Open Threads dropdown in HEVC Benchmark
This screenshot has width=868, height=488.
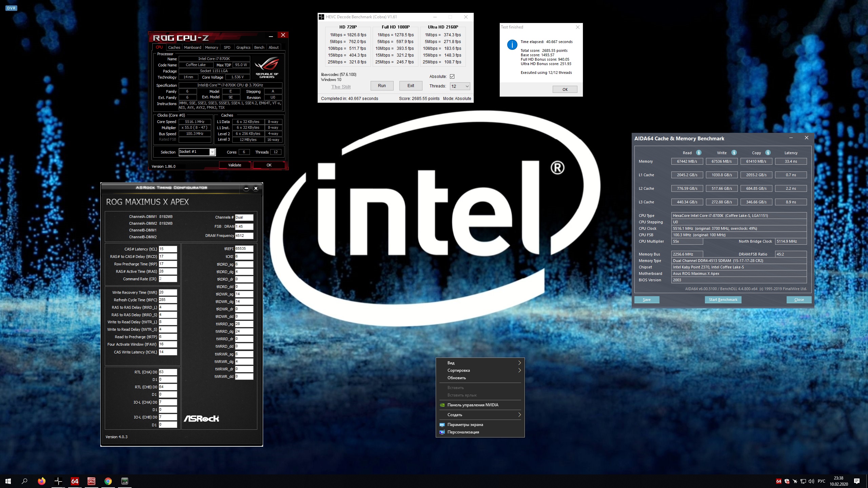460,86
